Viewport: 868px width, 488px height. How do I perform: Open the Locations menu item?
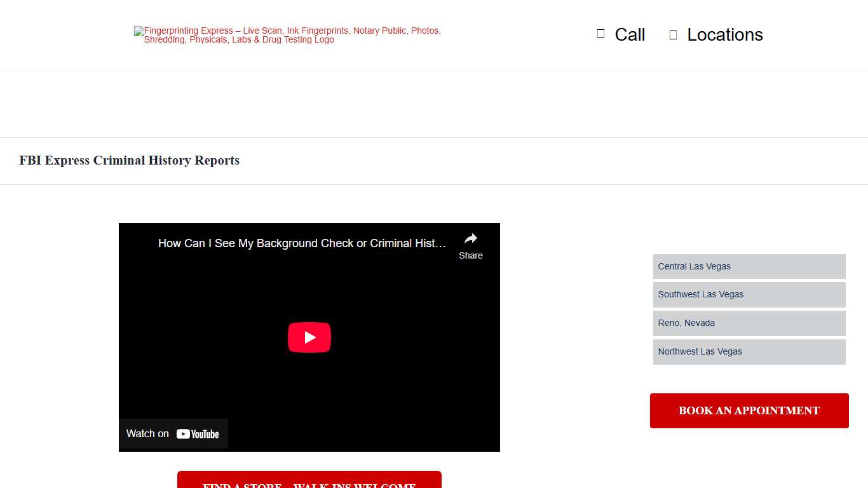724,35
